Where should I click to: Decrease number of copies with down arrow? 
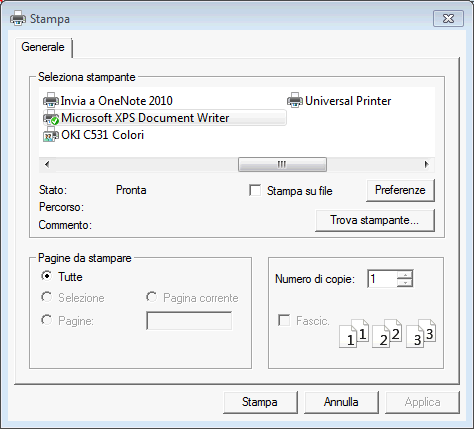click(405, 283)
